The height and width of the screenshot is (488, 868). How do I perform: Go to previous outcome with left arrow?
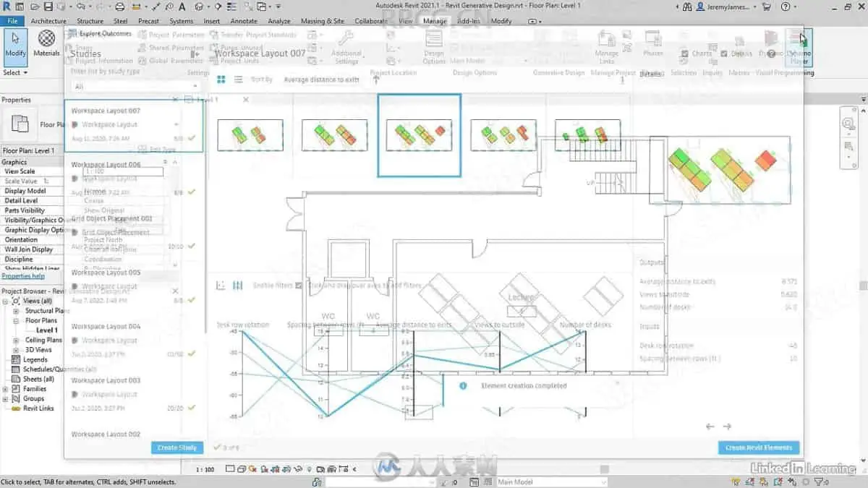coord(710,427)
